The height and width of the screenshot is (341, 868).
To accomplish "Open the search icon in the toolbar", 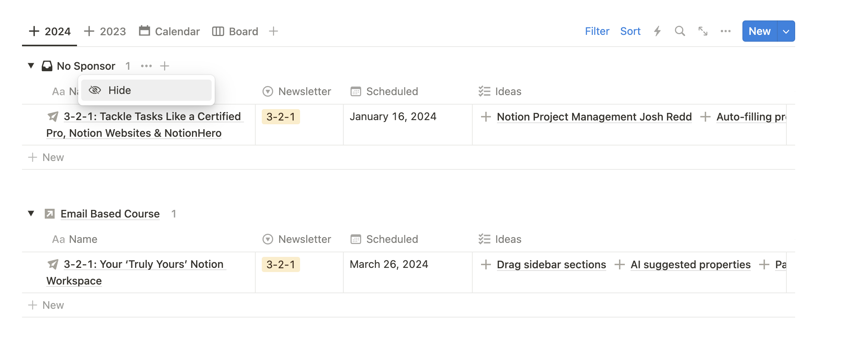I will click(680, 31).
